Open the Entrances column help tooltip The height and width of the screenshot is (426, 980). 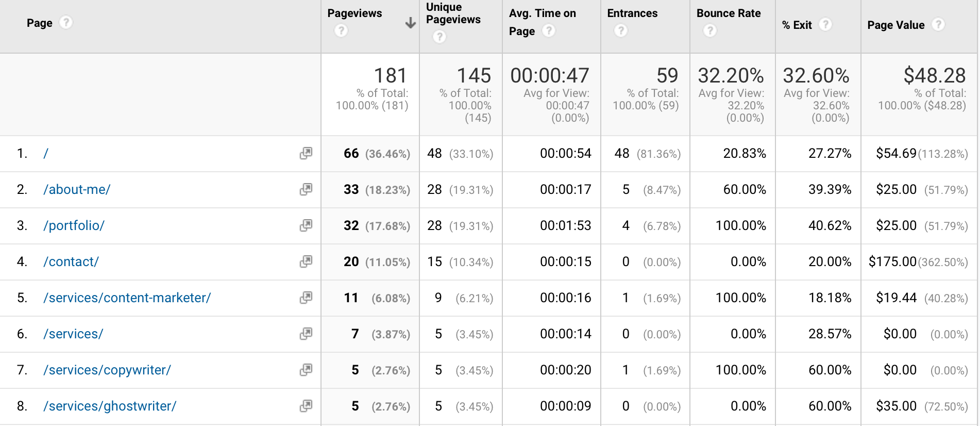coord(620,31)
